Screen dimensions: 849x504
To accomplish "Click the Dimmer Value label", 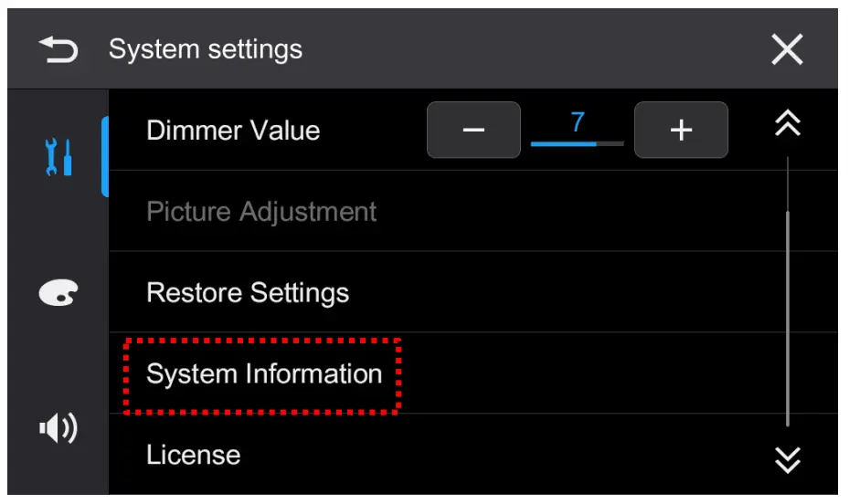I will [x=233, y=131].
